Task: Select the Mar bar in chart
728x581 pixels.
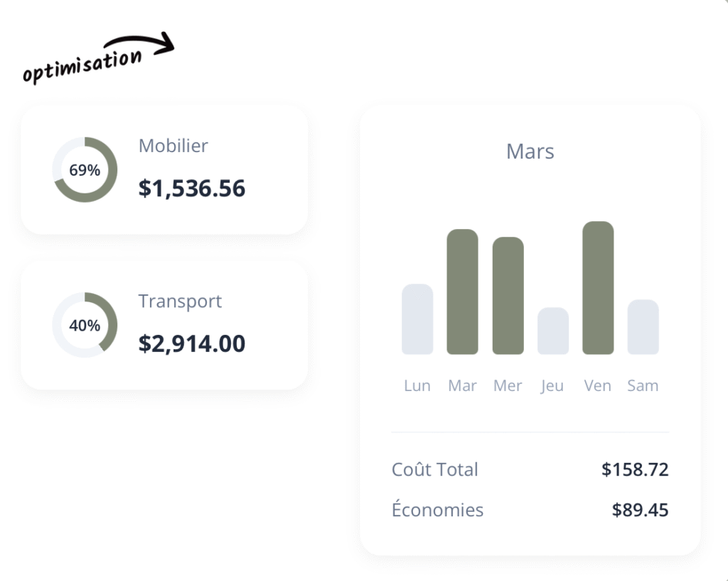Action: click(462, 292)
